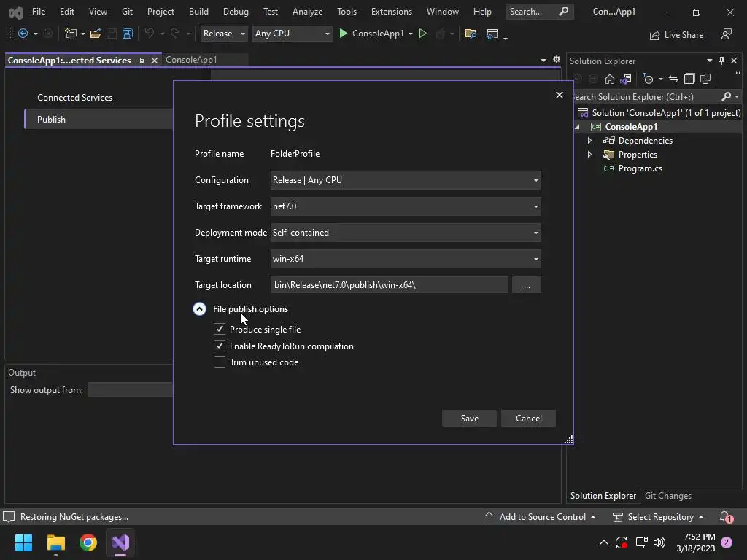The image size is (747, 560).
Task: Click the browser window toolbar icon
Action: [x=492, y=34]
